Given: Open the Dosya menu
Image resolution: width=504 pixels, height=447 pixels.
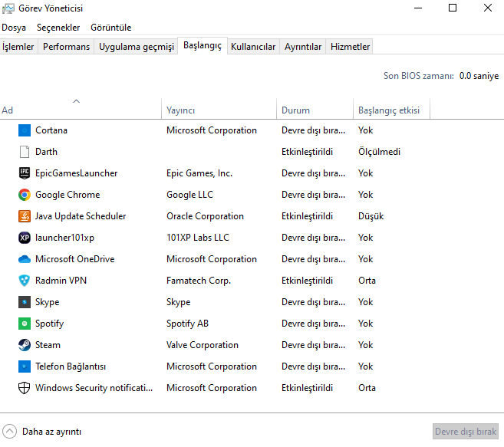Looking at the screenshot, I should coord(14,28).
